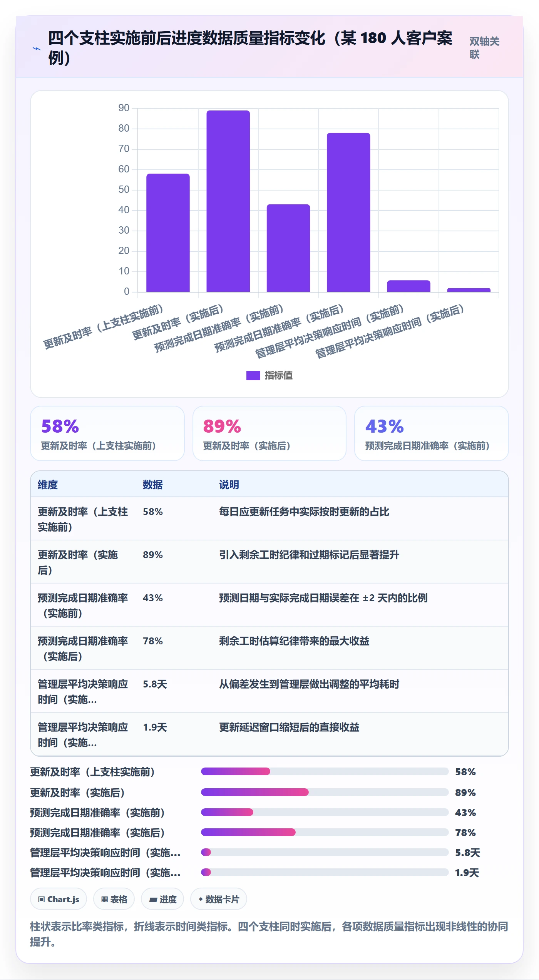Open the 43% data card
This screenshot has width=539, height=980.
click(432, 433)
